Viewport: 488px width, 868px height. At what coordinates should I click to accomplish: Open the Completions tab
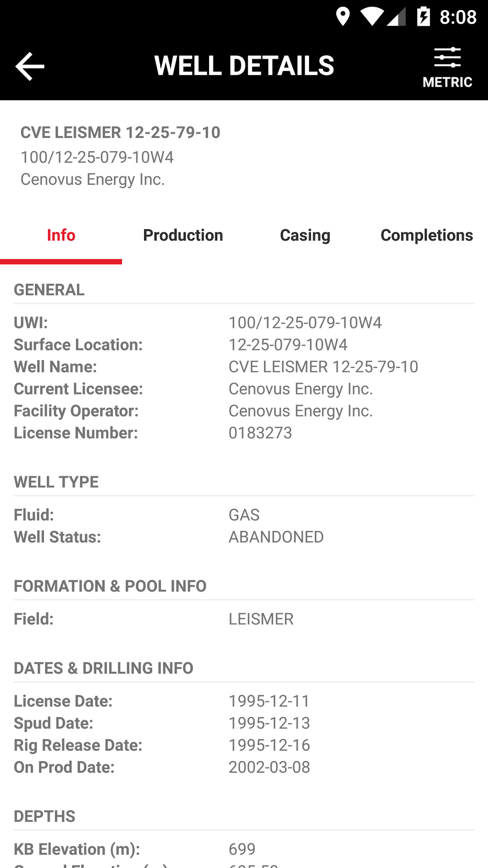click(x=426, y=236)
